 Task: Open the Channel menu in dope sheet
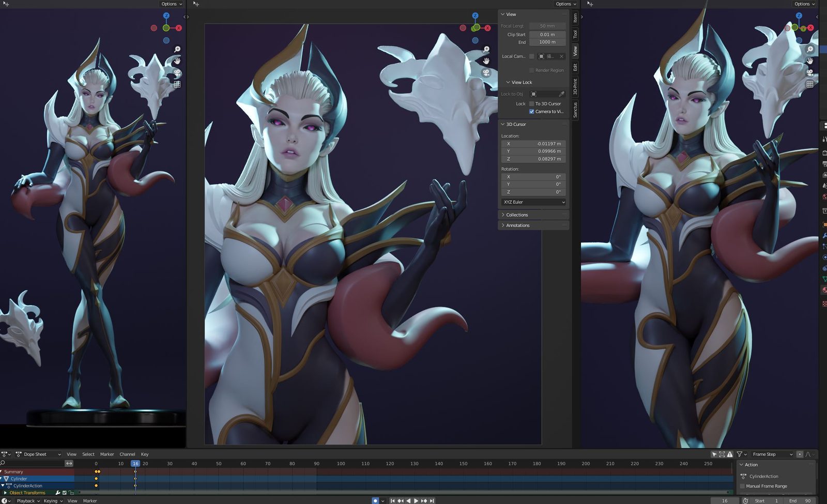127,454
